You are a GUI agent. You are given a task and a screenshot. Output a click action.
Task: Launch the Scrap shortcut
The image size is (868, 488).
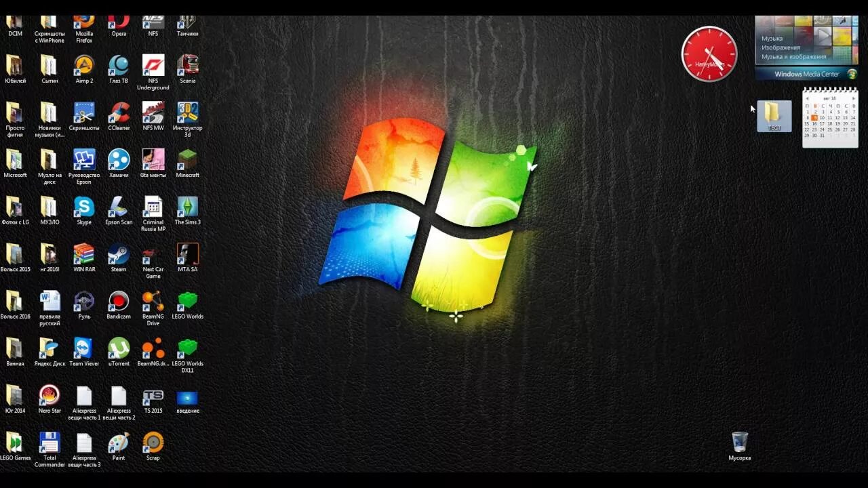(x=153, y=446)
